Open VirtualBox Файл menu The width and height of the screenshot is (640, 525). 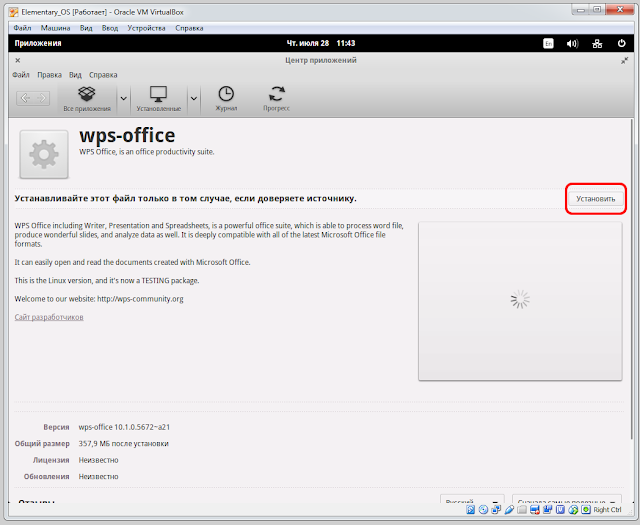tap(22, 28)
